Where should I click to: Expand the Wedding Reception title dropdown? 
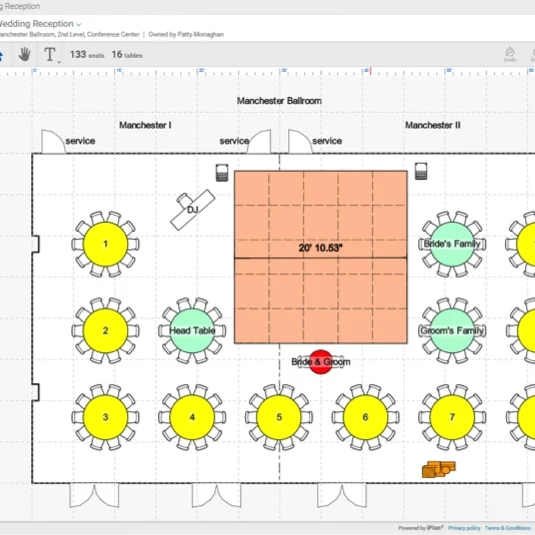tap(79, 25)
